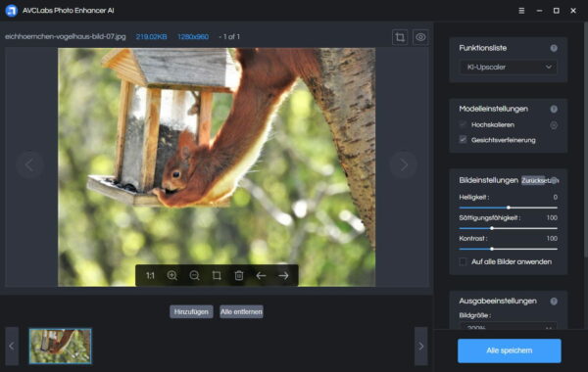The width and height of the screenshot is (588, 372).
Task: Toggle the Hochskalieren checkbox
Action: (463, 124)
